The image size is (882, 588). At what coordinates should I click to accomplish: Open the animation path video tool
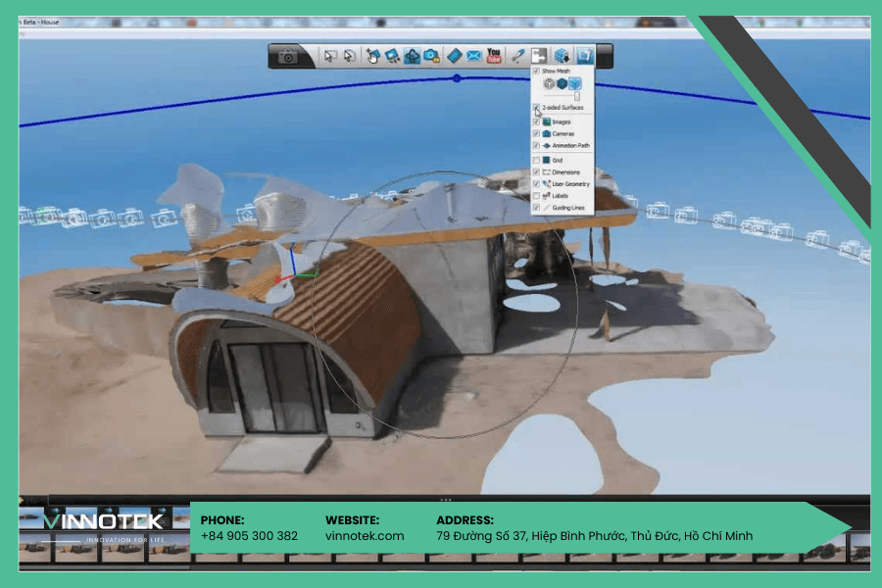coord(412,56)
